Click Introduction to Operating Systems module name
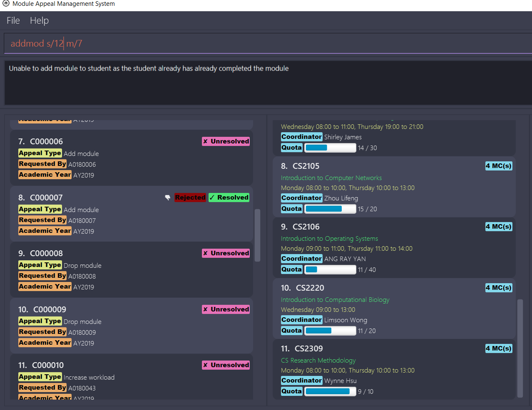Viewport: 532px width, 410px height. (x=329, y=238)
